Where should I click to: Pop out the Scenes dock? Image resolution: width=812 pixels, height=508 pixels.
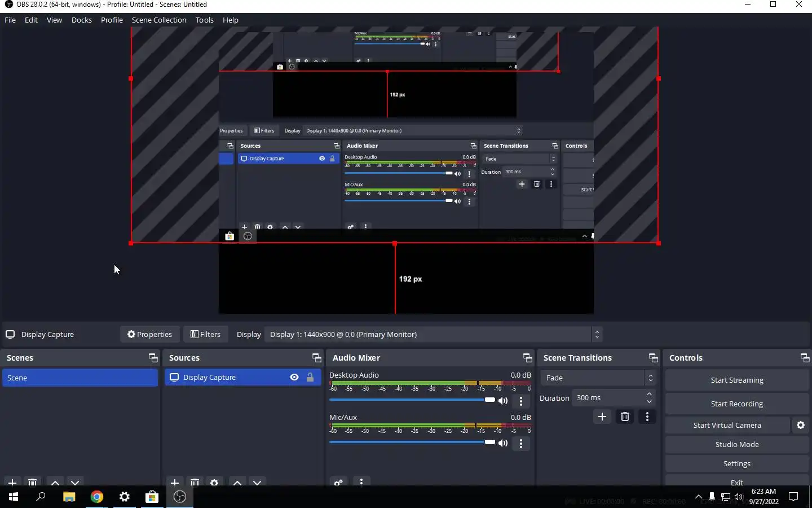(x=153, y=358)
